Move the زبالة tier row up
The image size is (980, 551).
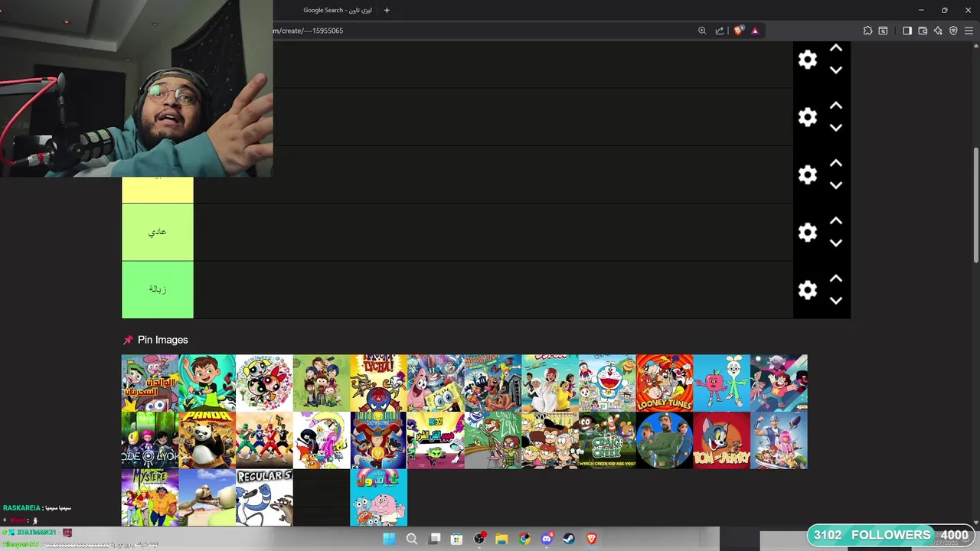point(836,278)
